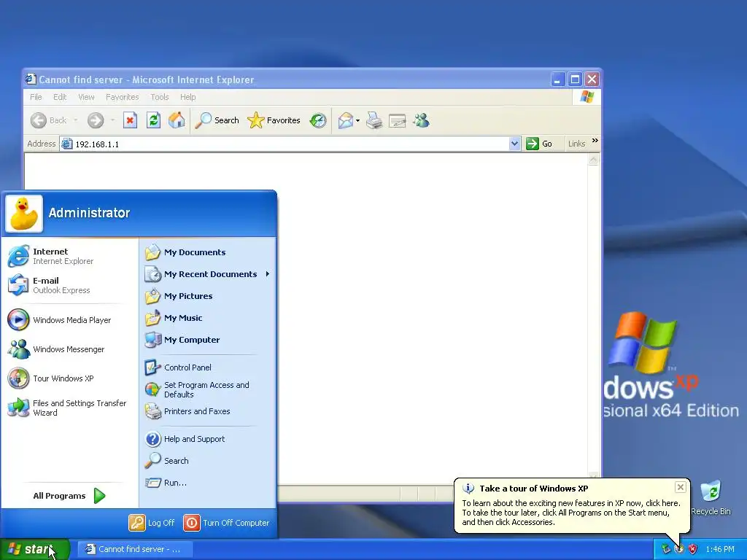The height and width of the screenshot is (560, 747).
Task: Launch Internet Explorer from Start menu
Action: 69,256
